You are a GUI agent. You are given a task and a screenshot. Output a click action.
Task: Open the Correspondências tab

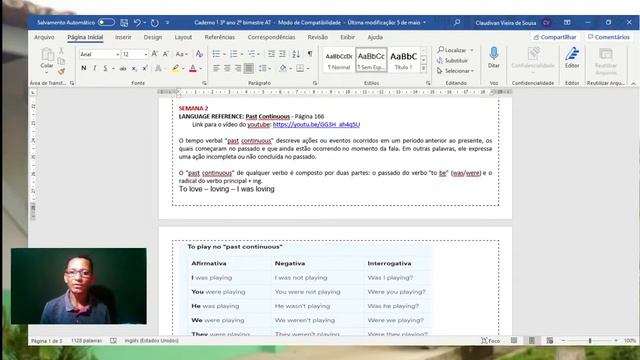click(271, 37)
